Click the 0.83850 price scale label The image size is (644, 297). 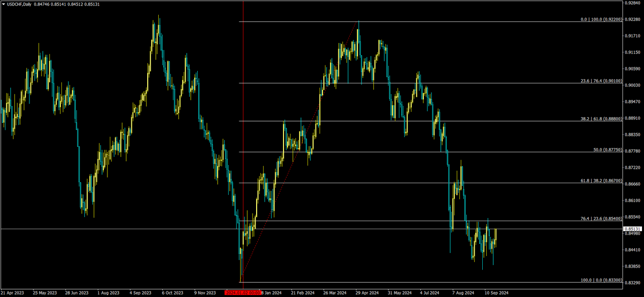[632, 266]
